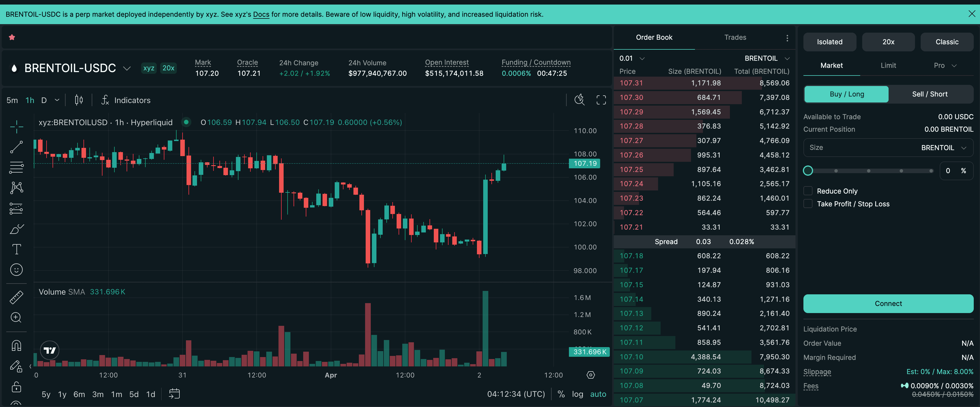Viewport: 980px width, 407px height.
Task: Enable the Reduce Only checkbox
Action: pos(808,190)
